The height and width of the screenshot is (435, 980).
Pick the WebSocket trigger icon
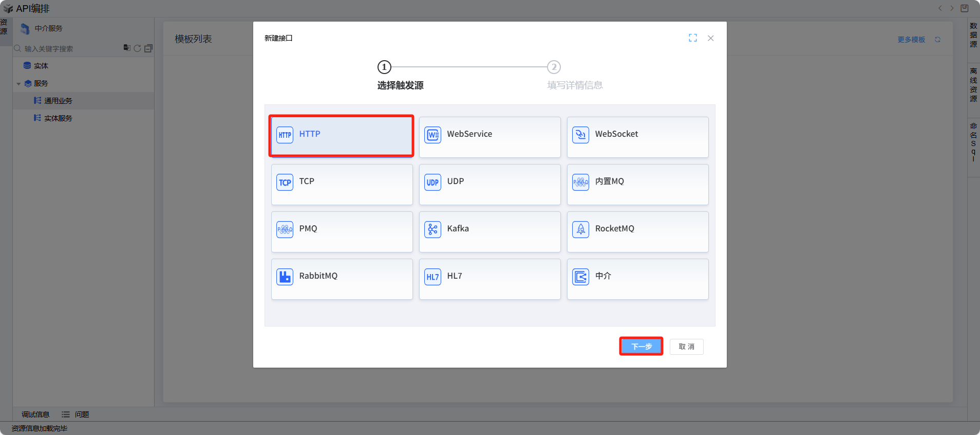[580, 135]
